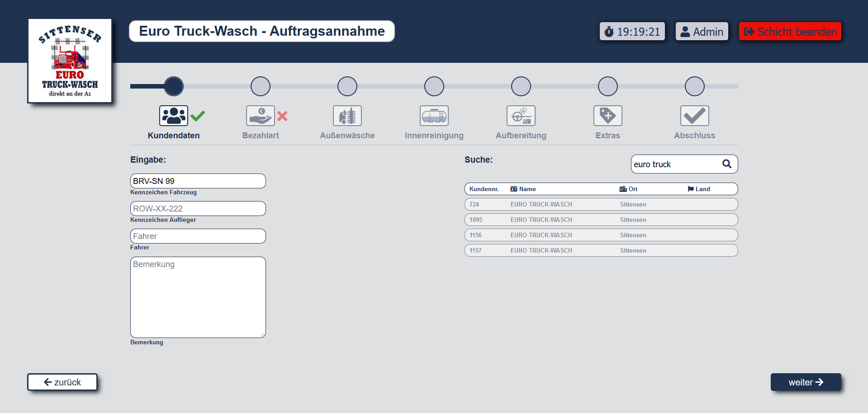This screenshot has width=868, height=413.
Task: Go back with the zurück button
Action: [x=62, y=382]
